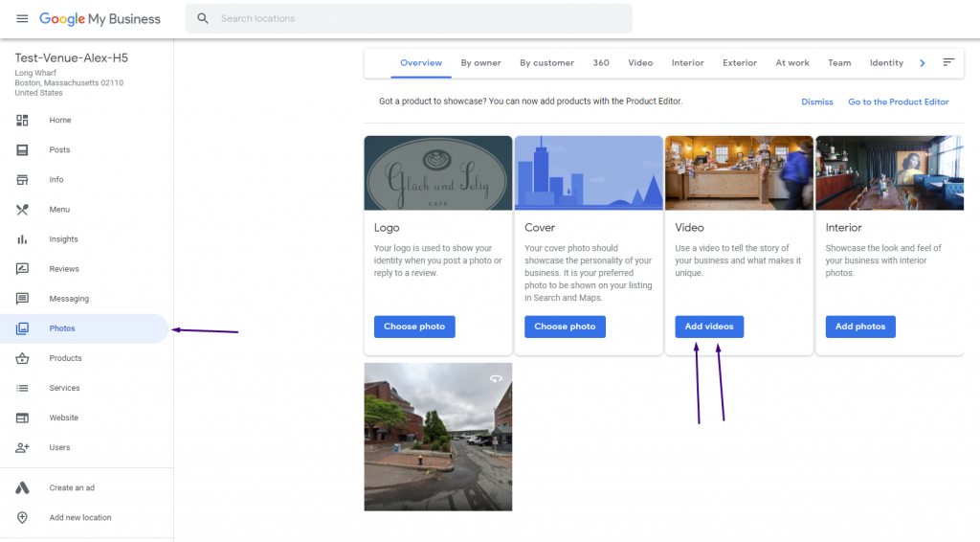Click the Create an ad icon

(x=22, y=487)
